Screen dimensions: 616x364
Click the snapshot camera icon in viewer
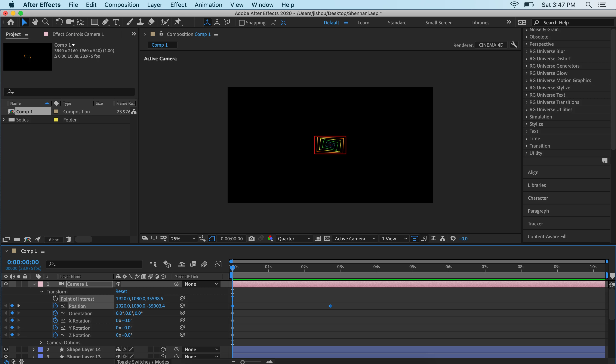coord(251,238)
